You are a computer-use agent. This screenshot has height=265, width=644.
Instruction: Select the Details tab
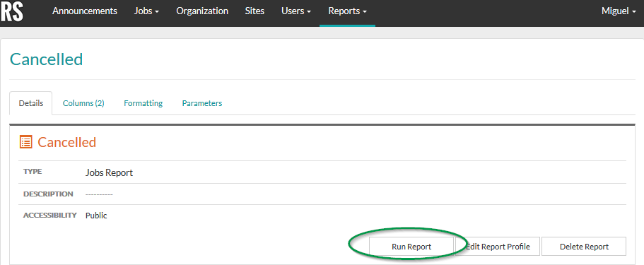[x=31, y=103]
